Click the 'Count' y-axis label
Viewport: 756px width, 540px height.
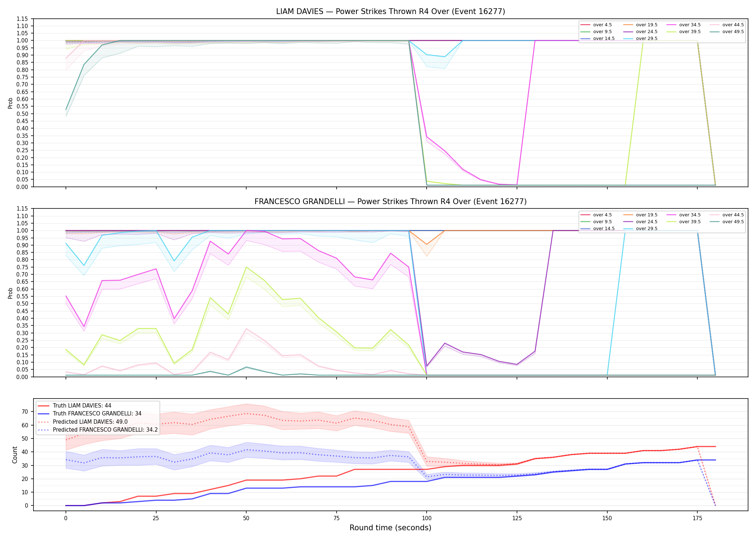pyautogui.click(x=15, y=455)
